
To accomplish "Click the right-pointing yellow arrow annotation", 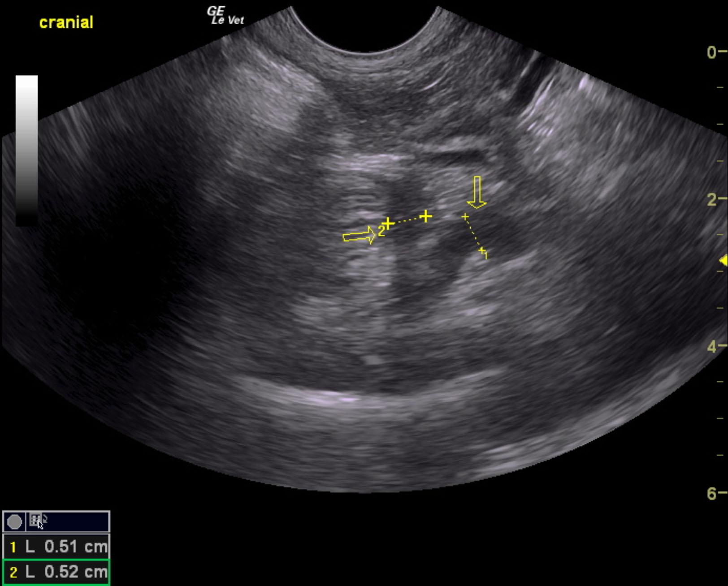I will [x=359, y=236].
